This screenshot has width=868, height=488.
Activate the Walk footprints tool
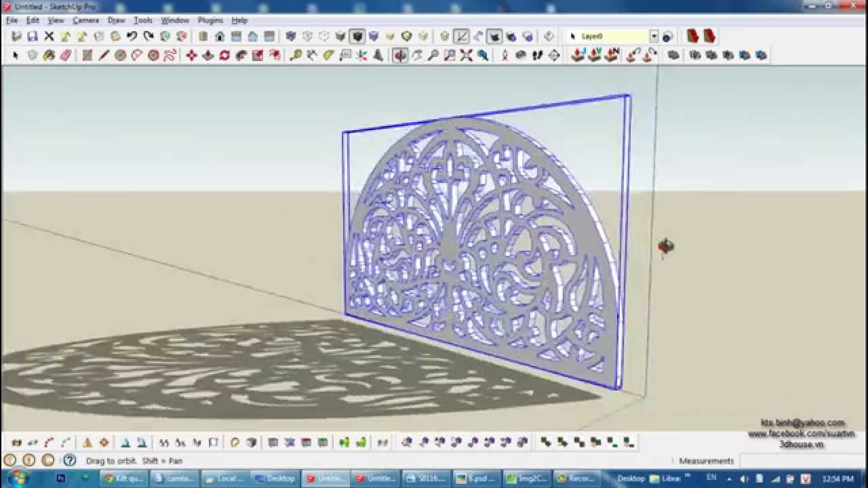tap(537, 56)
